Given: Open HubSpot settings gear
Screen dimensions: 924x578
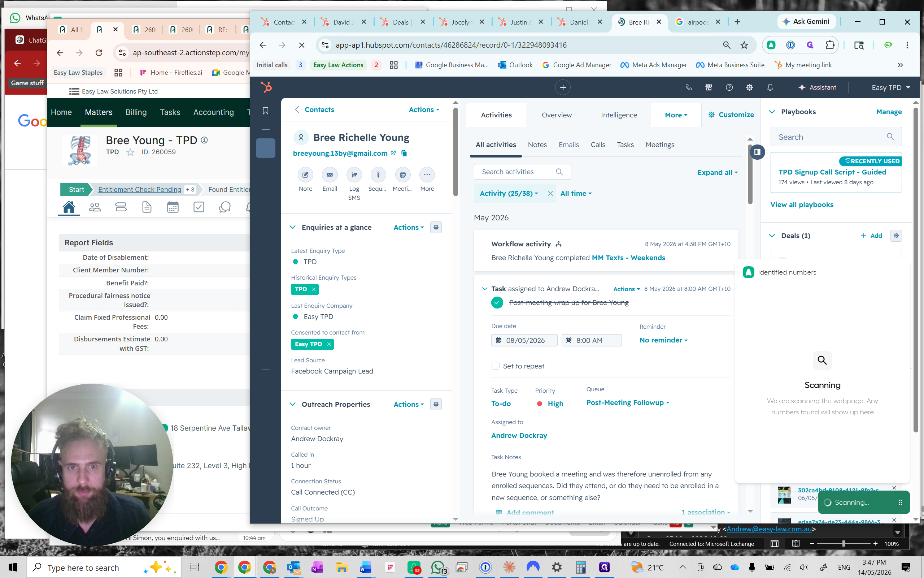Looking at the screenshot, I should (750, 87).
